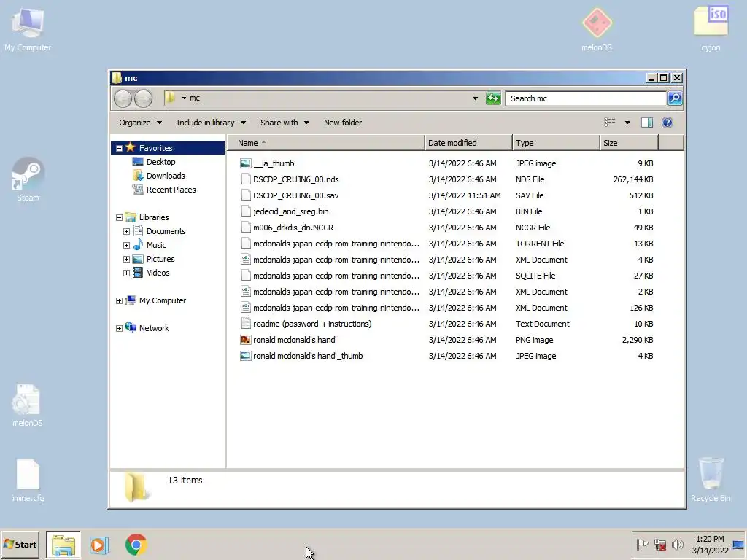This screenshot has width=747, height=560.
Task: Select the readme (password + instructions) file
Action: tap(312, 324)
